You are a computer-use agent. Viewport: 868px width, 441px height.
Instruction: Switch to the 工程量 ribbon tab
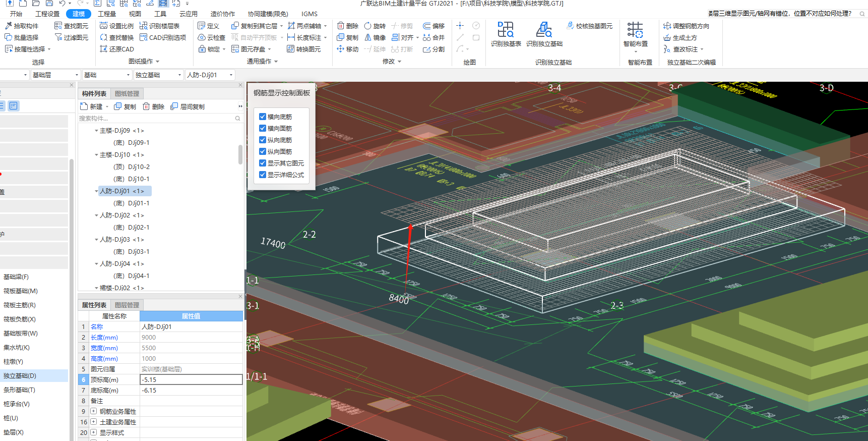107,14
